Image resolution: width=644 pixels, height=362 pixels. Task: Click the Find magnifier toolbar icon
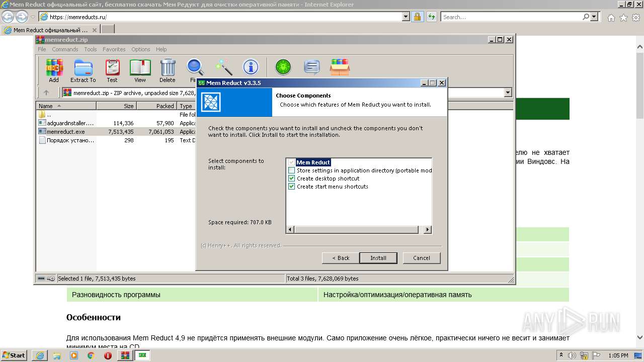[195, 70]
